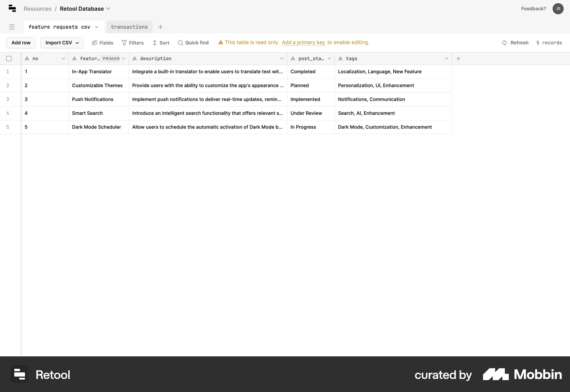Select the Smart Search feature cell
570x392 pixels.
click(x=87, y=113)
